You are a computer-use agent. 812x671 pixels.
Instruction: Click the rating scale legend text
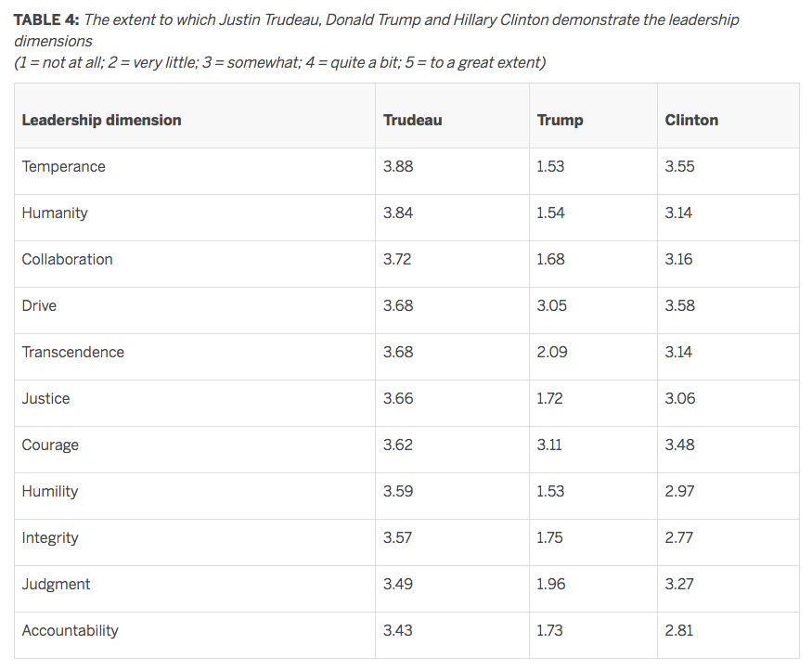pos(279,63)
